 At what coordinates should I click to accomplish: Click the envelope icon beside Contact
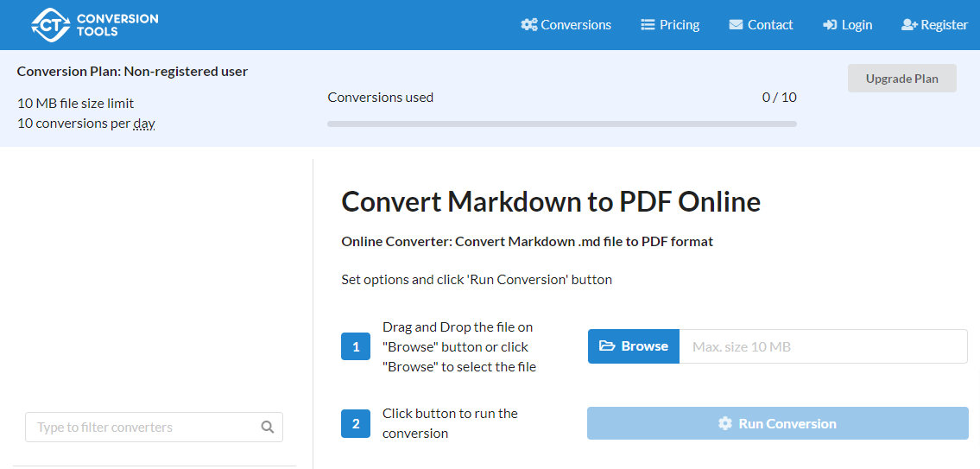point(737,25)
